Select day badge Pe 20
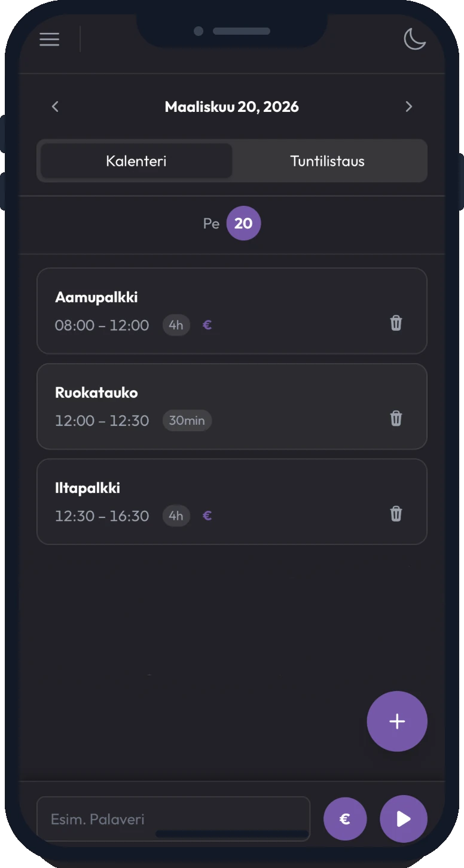The width and height of the screenshot is (464, 868). [243, 223]
